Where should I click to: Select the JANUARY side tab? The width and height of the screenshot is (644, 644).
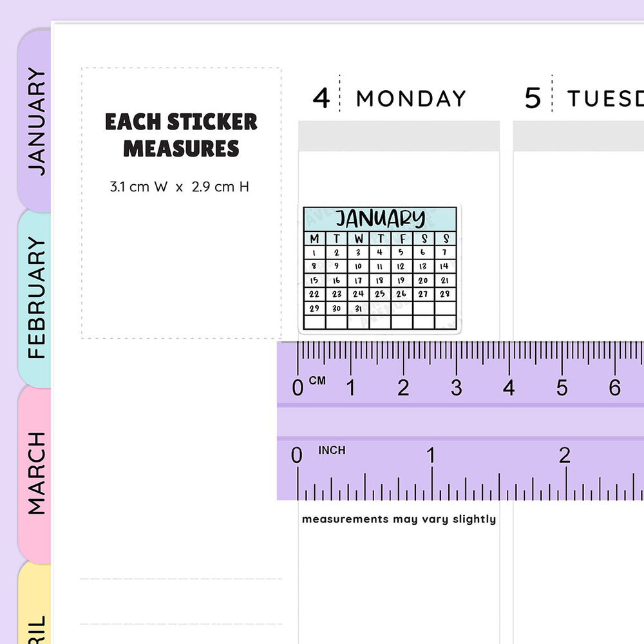(37, 121)
